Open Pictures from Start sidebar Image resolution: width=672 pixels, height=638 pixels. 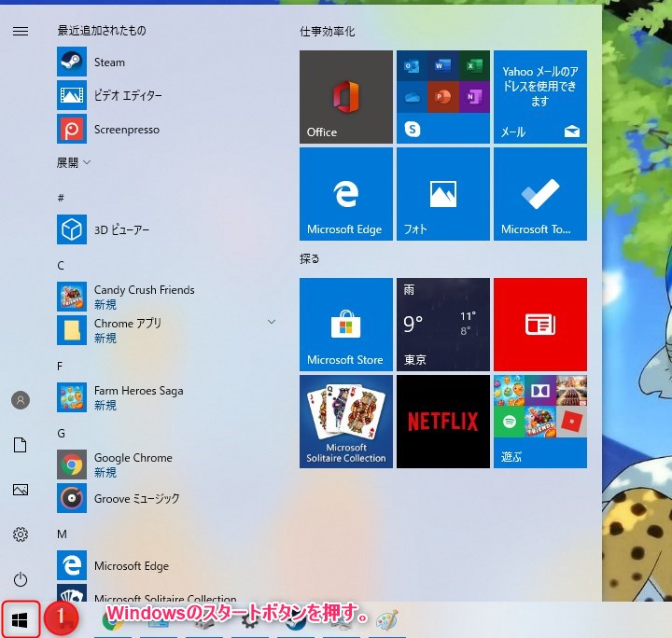point(21,490)
